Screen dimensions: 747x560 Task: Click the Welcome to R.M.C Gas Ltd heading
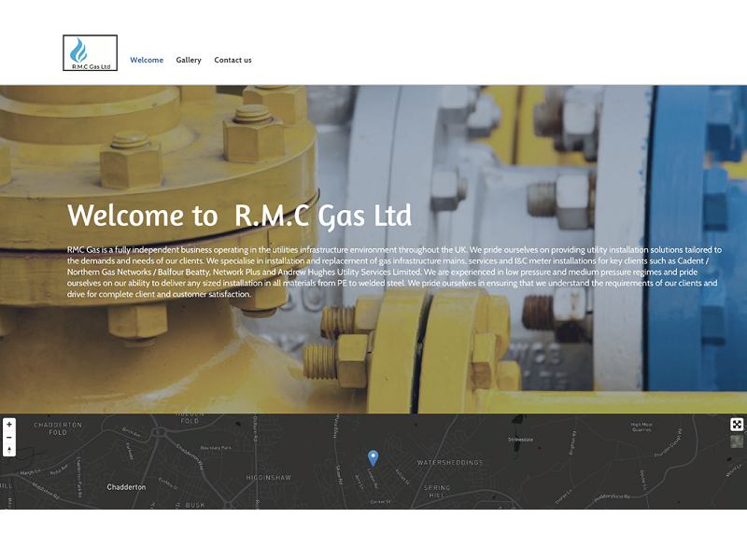(239, 216)
